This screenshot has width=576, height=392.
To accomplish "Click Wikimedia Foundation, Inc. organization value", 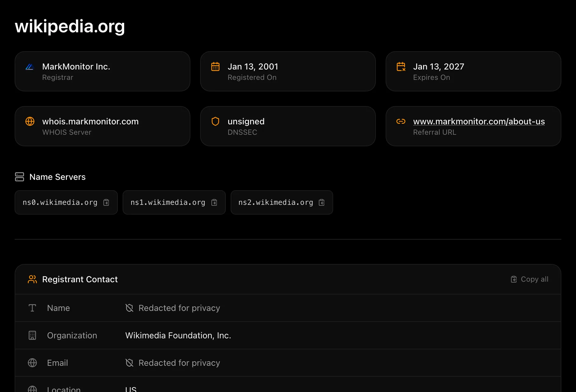I will (178, 335).
